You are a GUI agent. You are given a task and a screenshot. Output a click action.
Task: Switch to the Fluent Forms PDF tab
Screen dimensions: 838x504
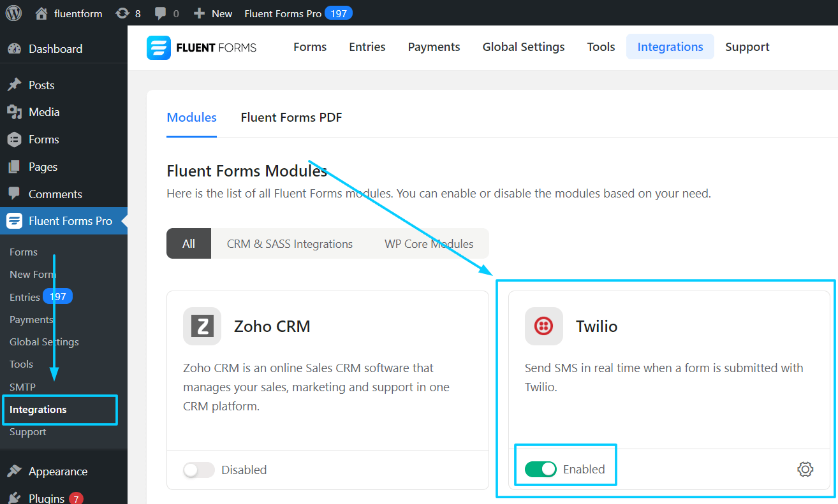point(291,117)
